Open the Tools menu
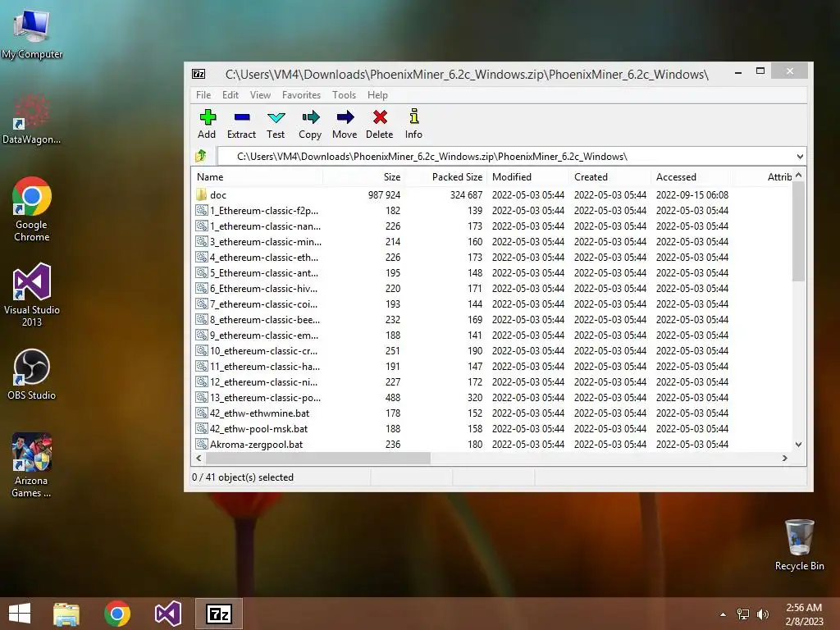Screen dimensions: 840x630 (344, 95)
